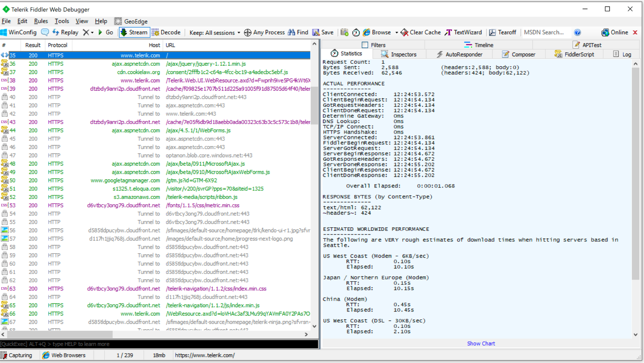Sort sessions by URL column header
The image size is (644, 363).
click(x=237, y=45)
